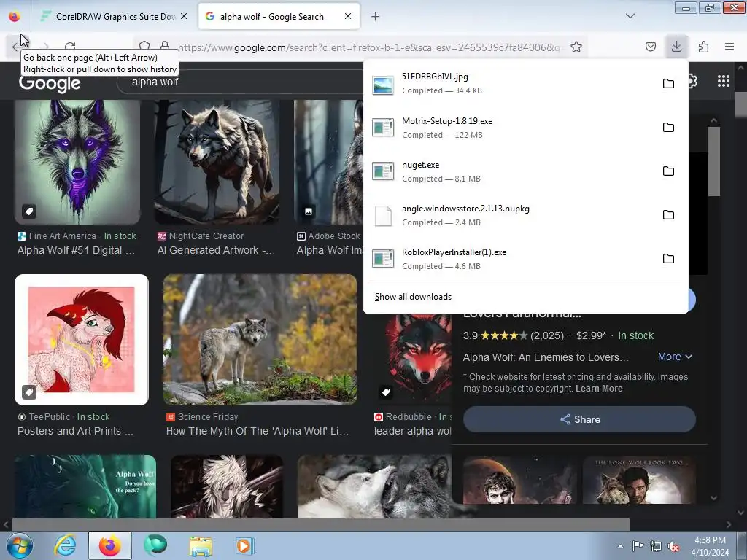Click the nuget.exe file icon
The height and width of the screenshot is (560, 747).
[383, 171]
